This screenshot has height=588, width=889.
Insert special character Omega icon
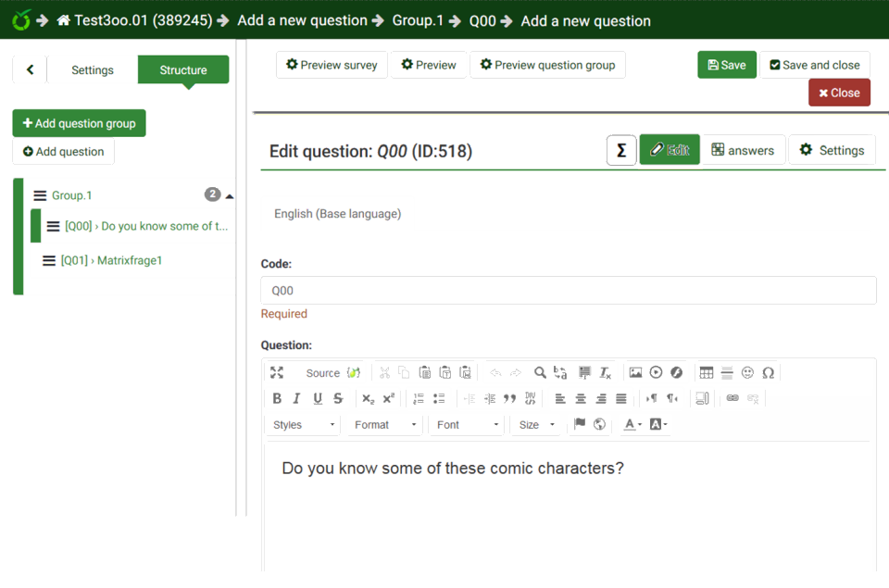[x=769, y=372]
